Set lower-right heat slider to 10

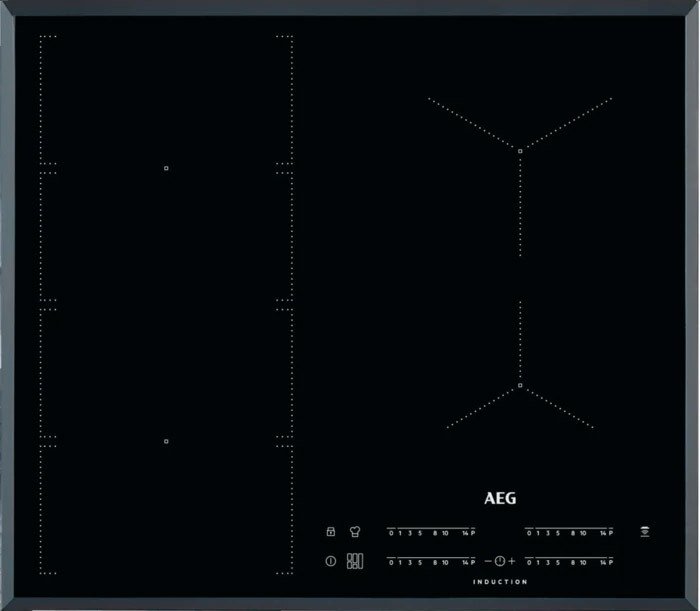coord(583,563)
